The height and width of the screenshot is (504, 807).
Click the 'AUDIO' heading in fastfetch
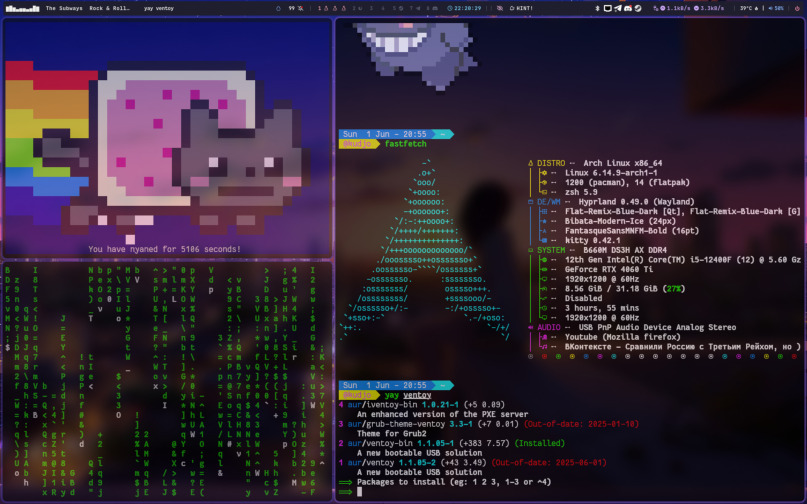pyautogui.click(x=549, y=327)
